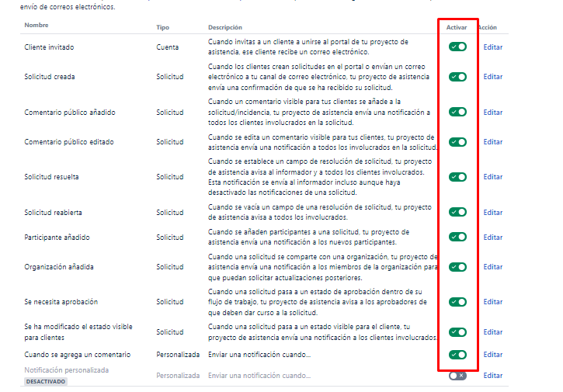
Task: Toggle the Solicitud reabierta notification
Action: (x=457, y=212)
